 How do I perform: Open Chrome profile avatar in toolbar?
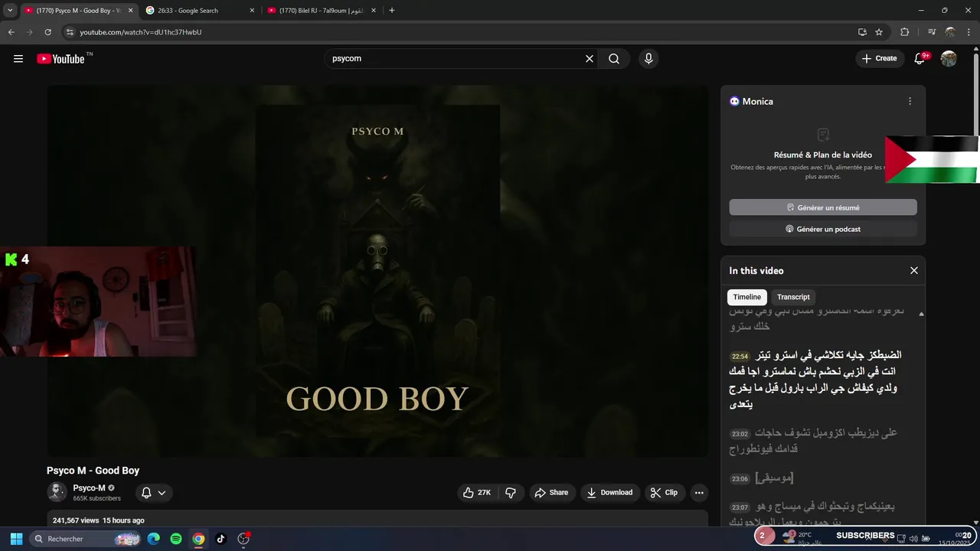coord(951,32)
